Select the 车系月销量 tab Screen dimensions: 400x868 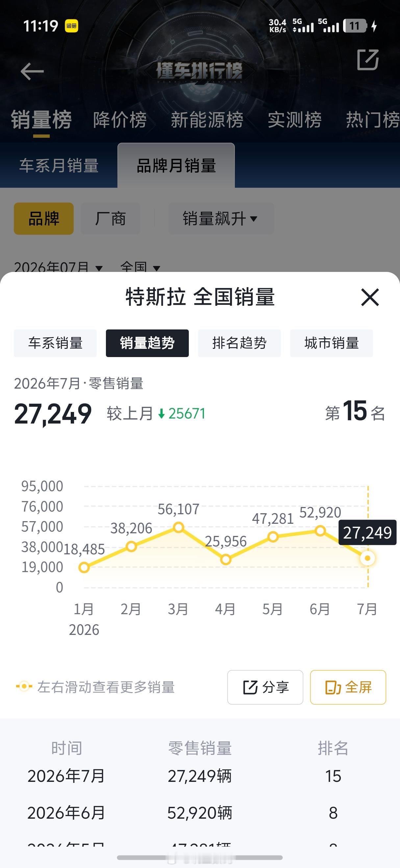(x=59, y=165)
